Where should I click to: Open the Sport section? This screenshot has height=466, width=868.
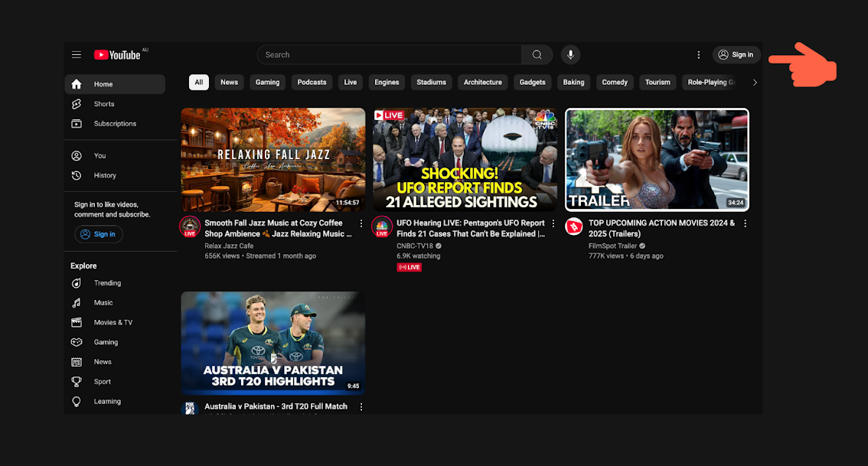tap(102, 381)
